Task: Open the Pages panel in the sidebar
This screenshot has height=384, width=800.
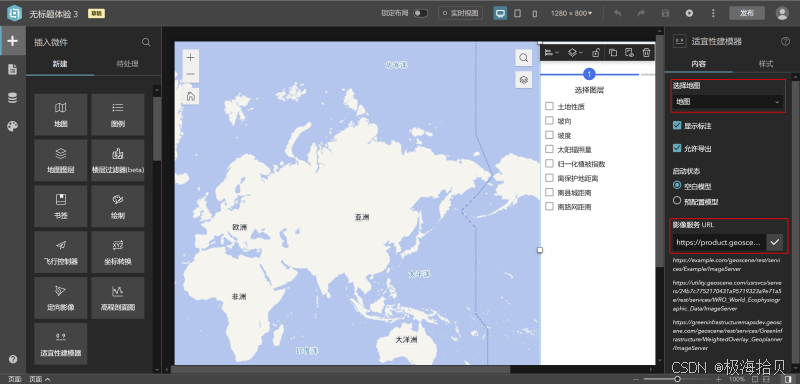Action: [13, 70]
